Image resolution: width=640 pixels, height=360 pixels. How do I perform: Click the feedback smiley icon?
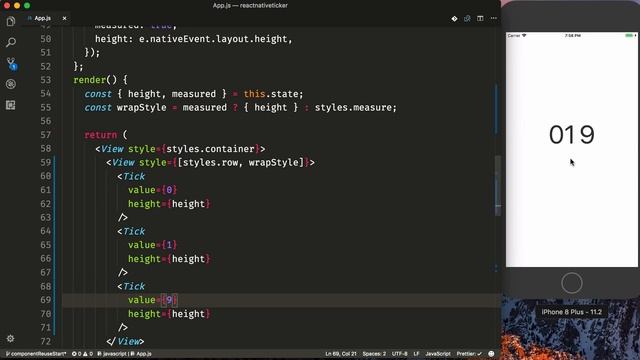[x=491, y=354]
